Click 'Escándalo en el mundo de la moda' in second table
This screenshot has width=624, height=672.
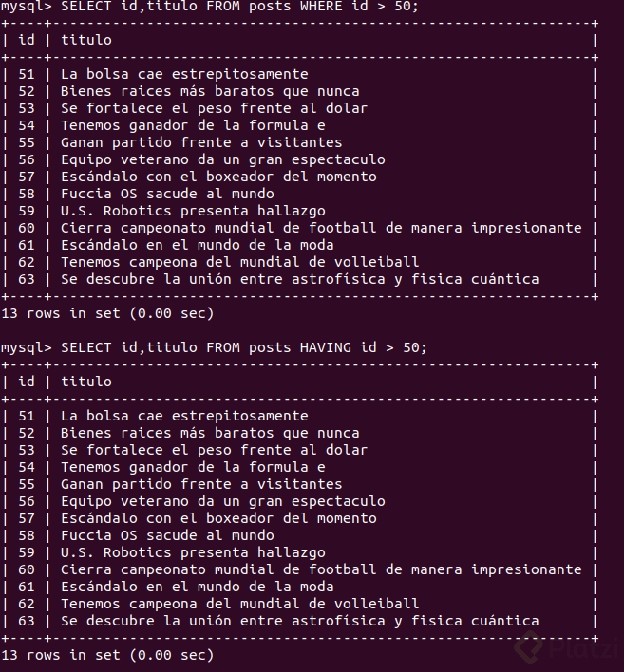[x=198, y=587]
